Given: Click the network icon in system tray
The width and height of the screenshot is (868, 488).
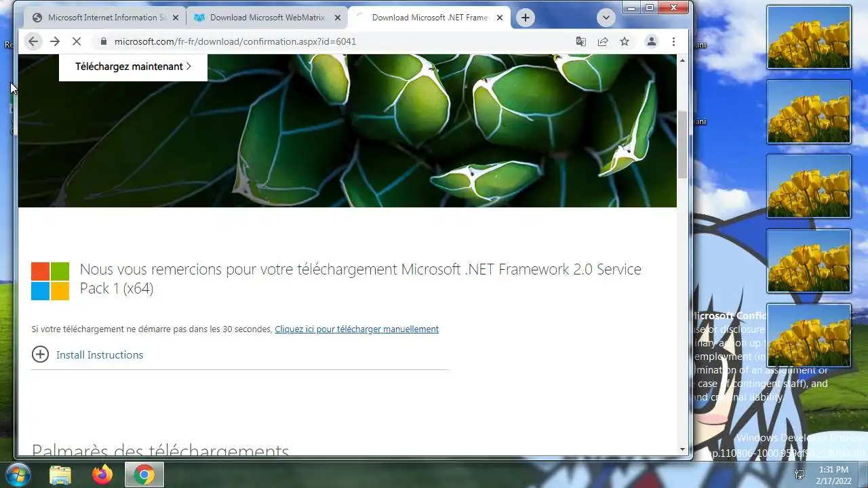Looking at the screenshot, I should [x=800, y=474].
